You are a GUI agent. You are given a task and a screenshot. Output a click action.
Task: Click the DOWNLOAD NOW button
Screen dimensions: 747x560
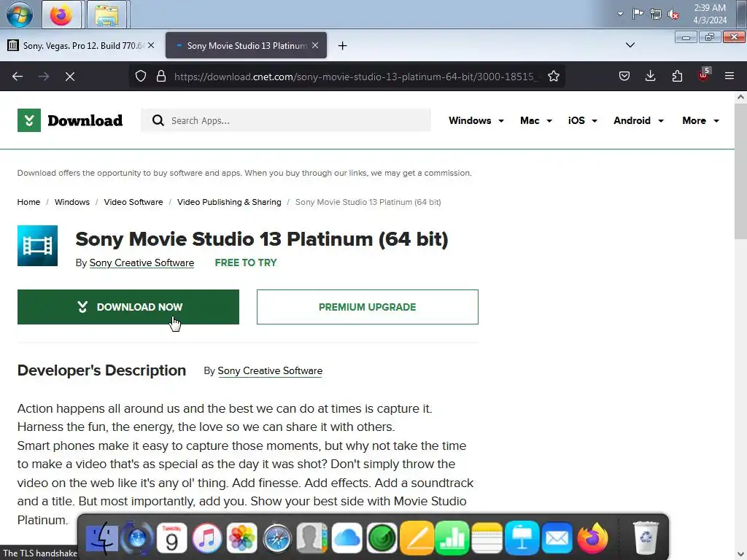coord(128,307)
